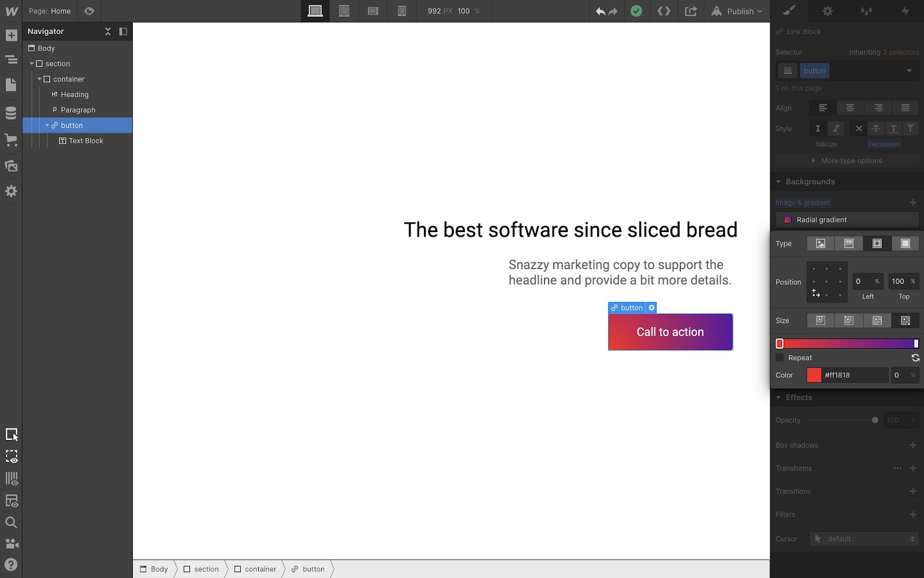Toggle the canvas selection mode icon
924x578 pixels.
pos(12,435)
